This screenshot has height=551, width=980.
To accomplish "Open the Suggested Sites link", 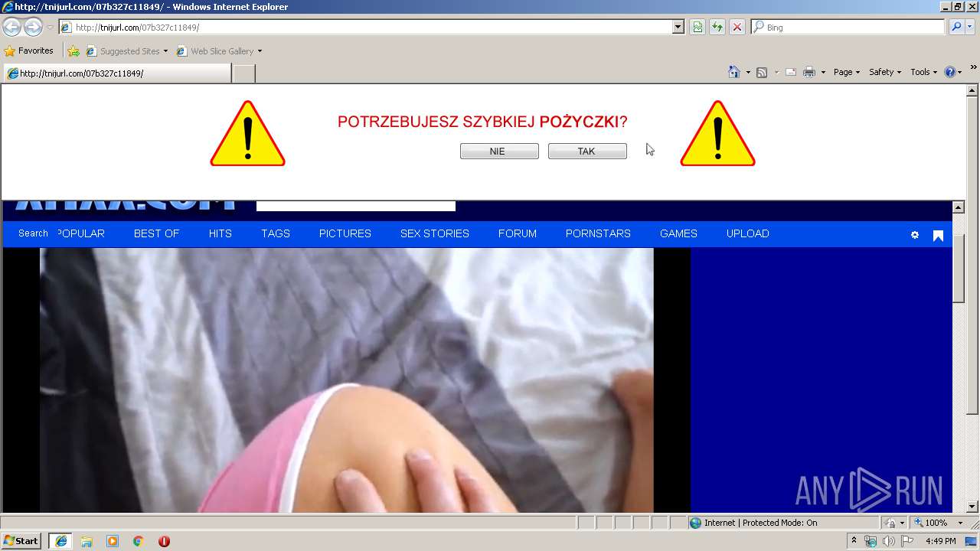I will click(126, 51).
